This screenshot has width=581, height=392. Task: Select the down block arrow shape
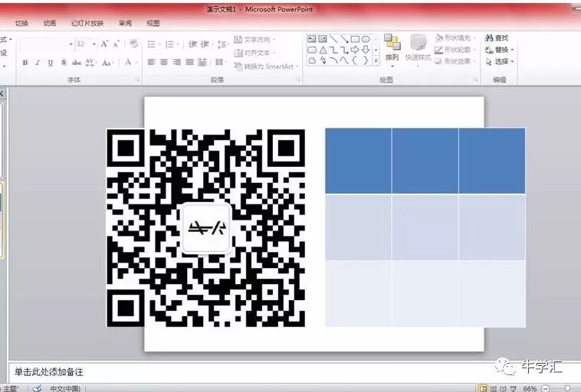pyautogui.click(x=366, y=50)
